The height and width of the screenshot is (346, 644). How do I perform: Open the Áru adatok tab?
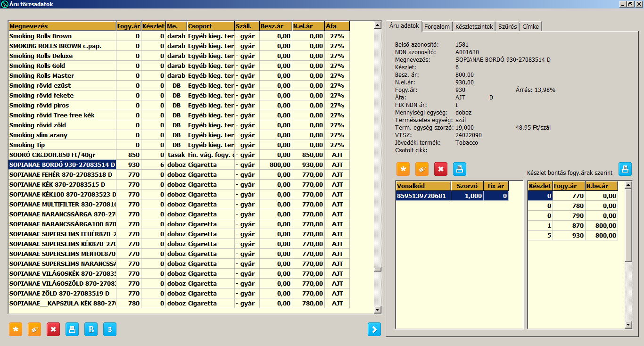404,26
